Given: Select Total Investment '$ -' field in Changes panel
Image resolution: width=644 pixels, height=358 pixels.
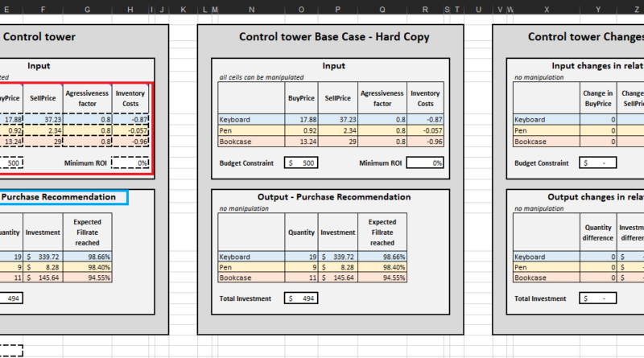Looking at the screenshot, I should coord(598,298).
